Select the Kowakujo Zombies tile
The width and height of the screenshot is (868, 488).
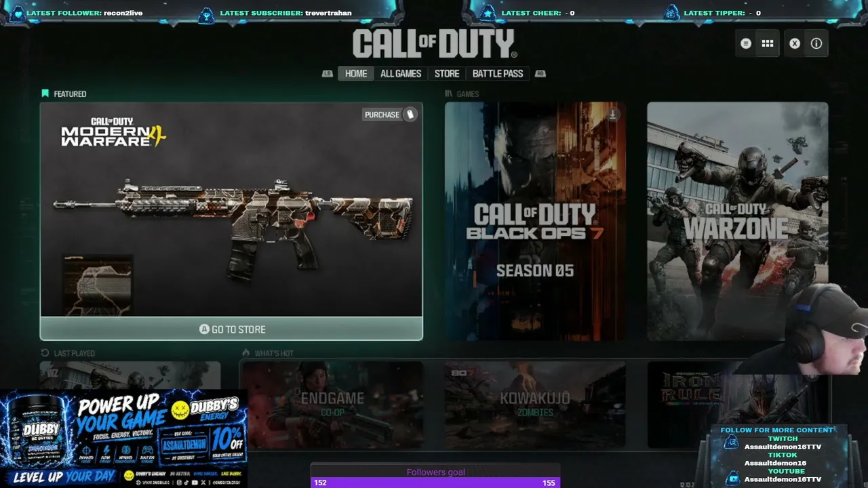[535, 405]
